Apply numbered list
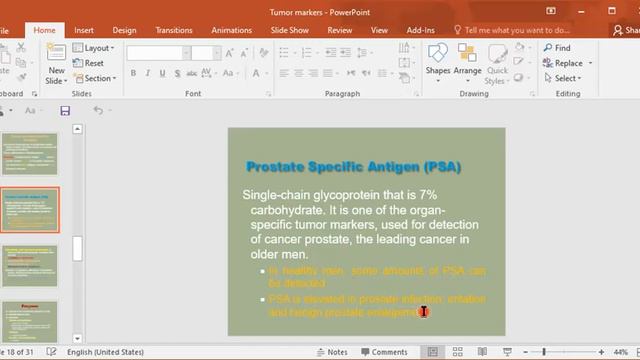This screenshot has height=360, width=640. [x=307, y=53]
